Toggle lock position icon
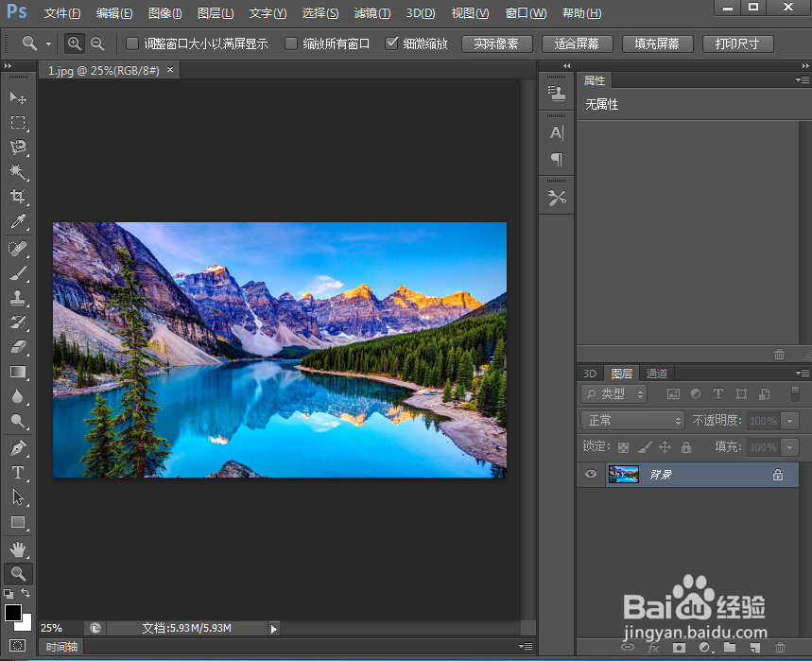The height and width of the screenshot is (661, 812). 665,447
